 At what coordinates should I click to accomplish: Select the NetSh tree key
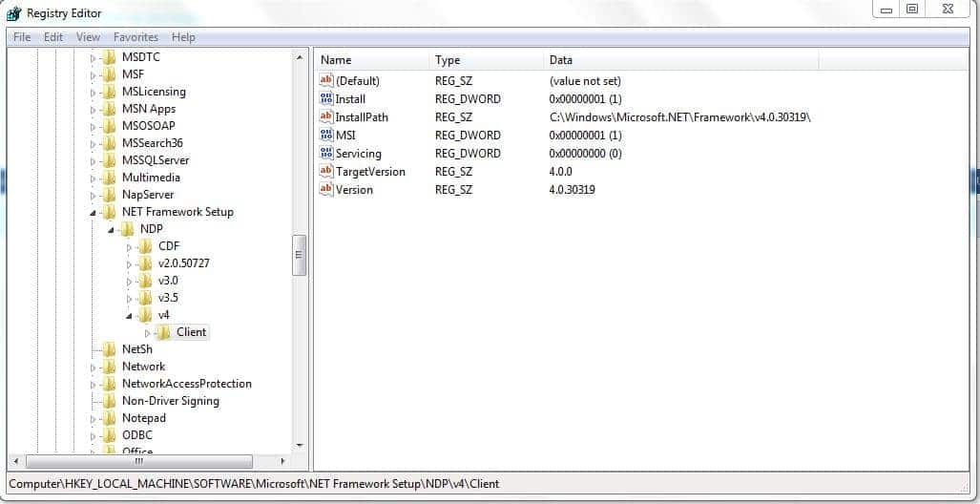pyautogui.click(x=136, y=349)
